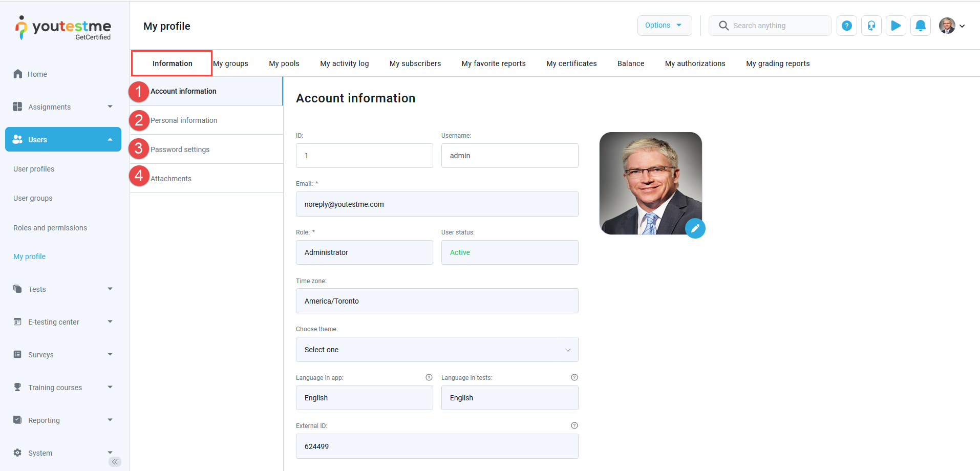Open the Choose theme dropdown

(x=437, y=350)
